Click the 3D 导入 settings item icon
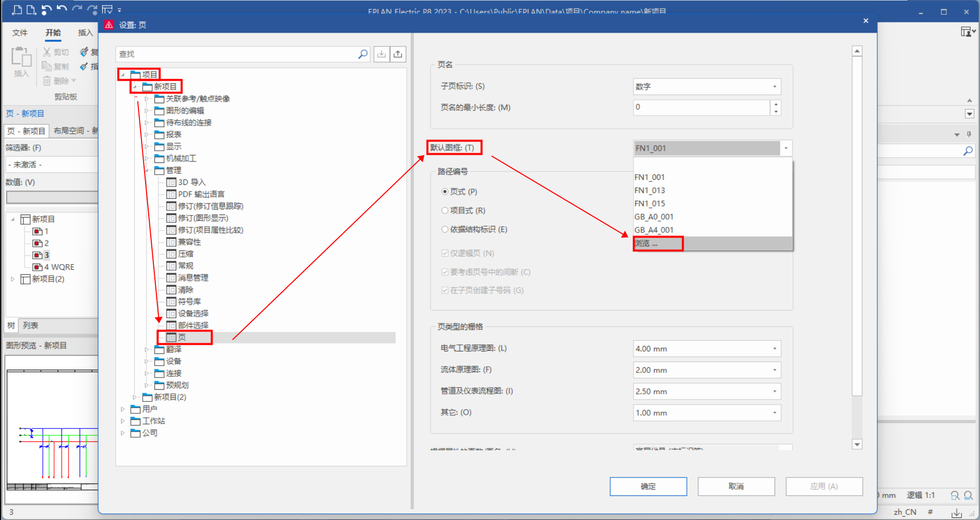The width and height of the screenshot is (980, 520). [171, 182]
